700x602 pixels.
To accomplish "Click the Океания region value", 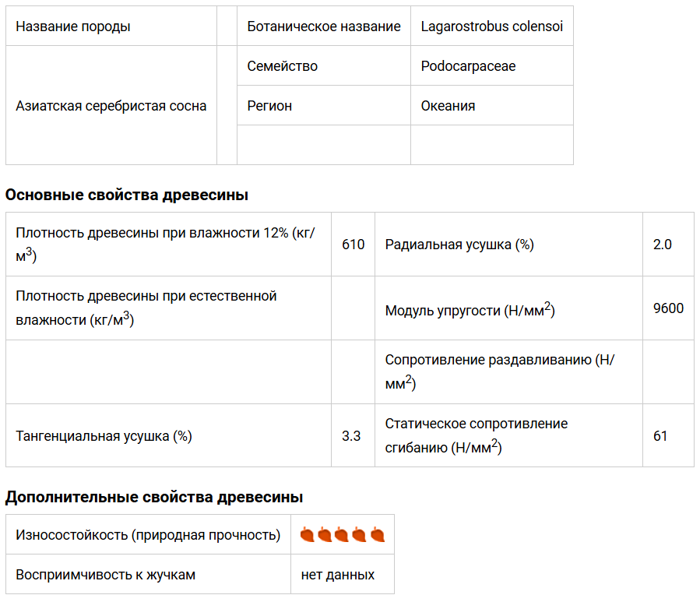I will (448, 106).
